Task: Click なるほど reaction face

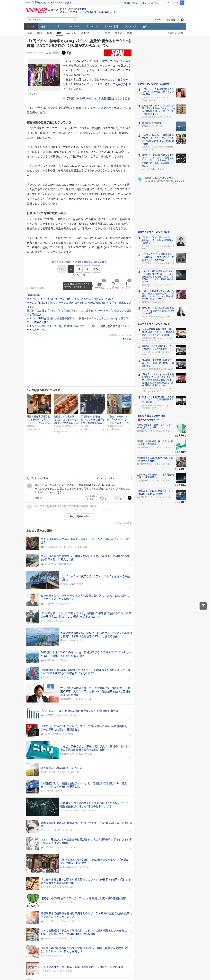Action: pos(102,498)
